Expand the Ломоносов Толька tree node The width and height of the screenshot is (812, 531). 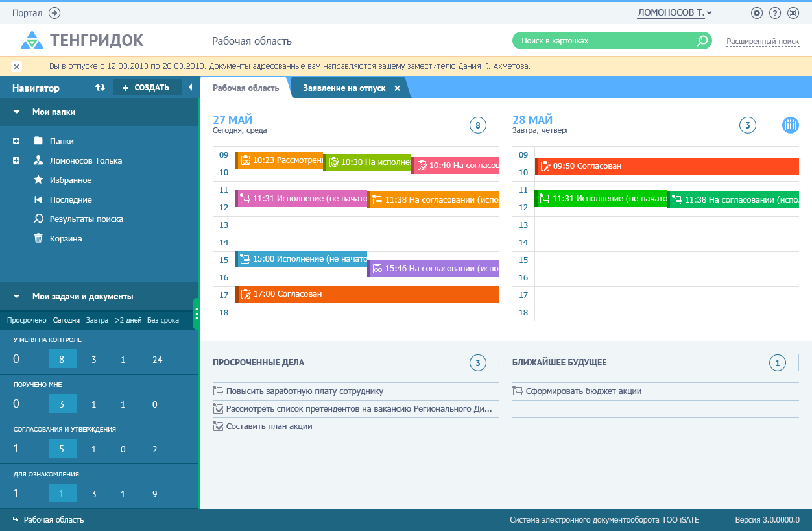pos(16,160)
